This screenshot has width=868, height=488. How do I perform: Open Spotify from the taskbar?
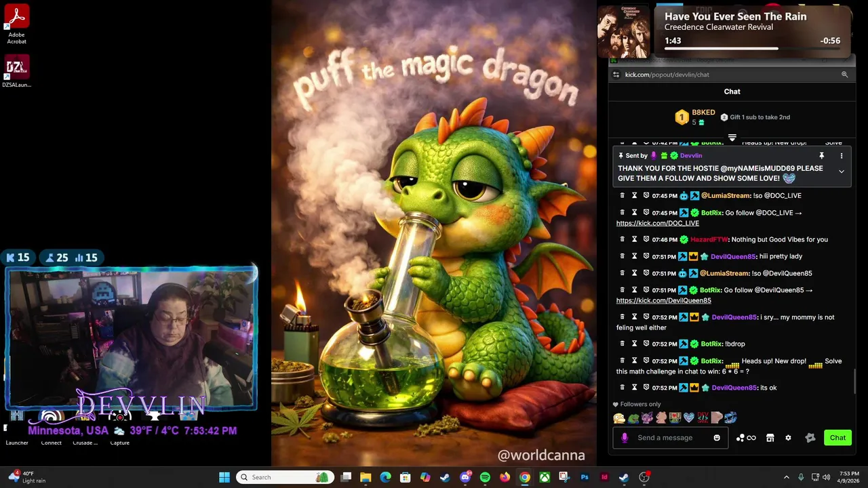pos(485,477)
